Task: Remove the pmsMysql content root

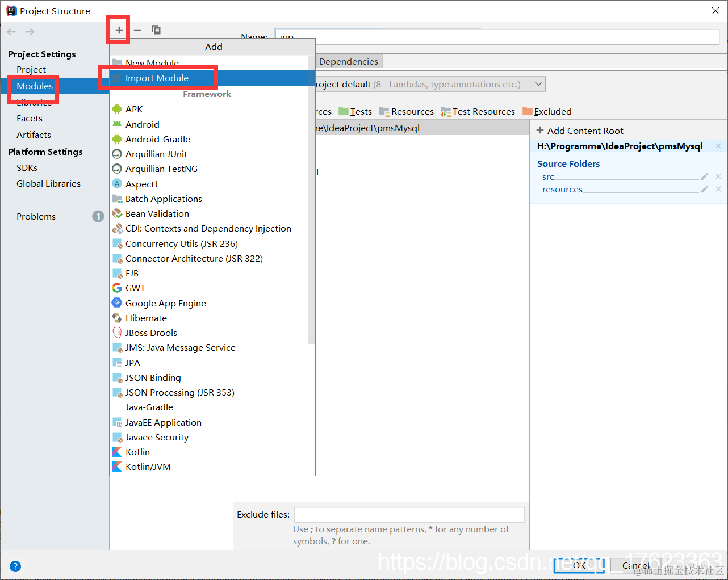Action: click(x=718, y=146)
